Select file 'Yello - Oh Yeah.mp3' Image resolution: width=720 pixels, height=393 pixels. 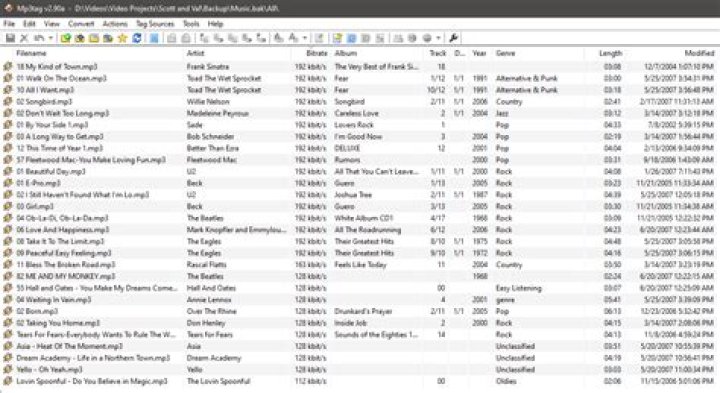tap(50, 370)
